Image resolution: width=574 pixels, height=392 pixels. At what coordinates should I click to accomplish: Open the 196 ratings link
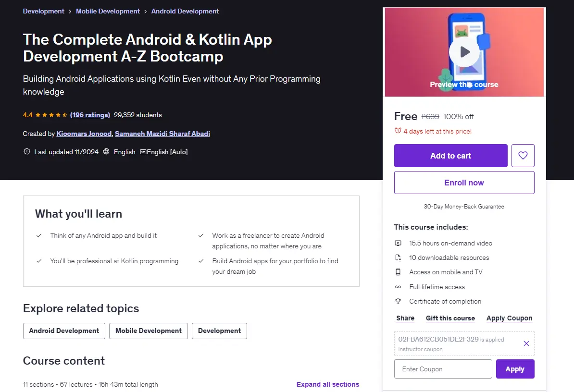tap(90, 115)
